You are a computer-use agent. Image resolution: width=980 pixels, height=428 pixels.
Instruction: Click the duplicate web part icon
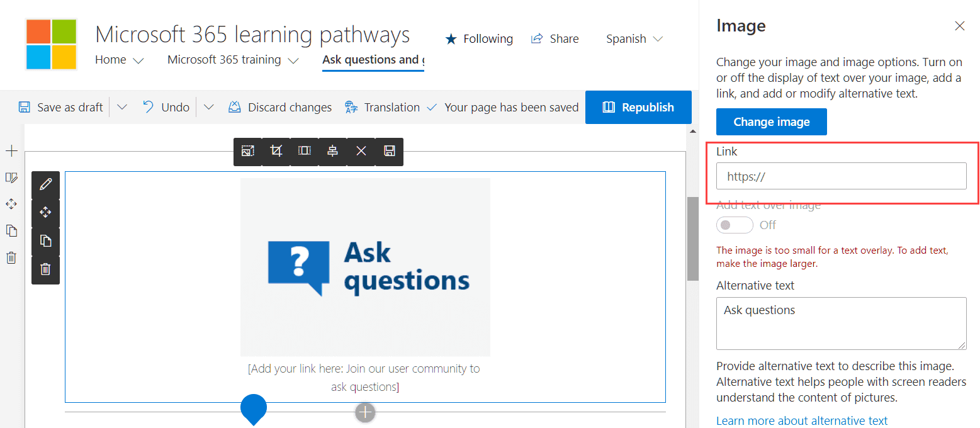tap(45, 241)
